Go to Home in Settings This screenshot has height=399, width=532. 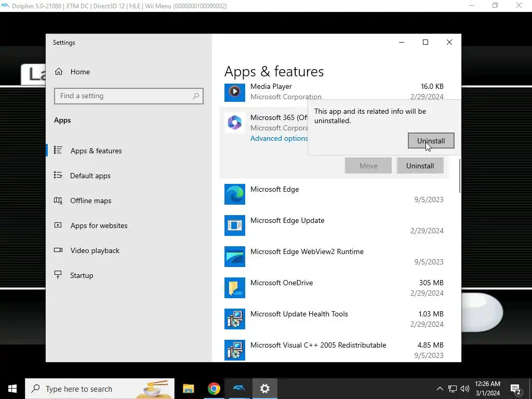[x=80, y=72]
